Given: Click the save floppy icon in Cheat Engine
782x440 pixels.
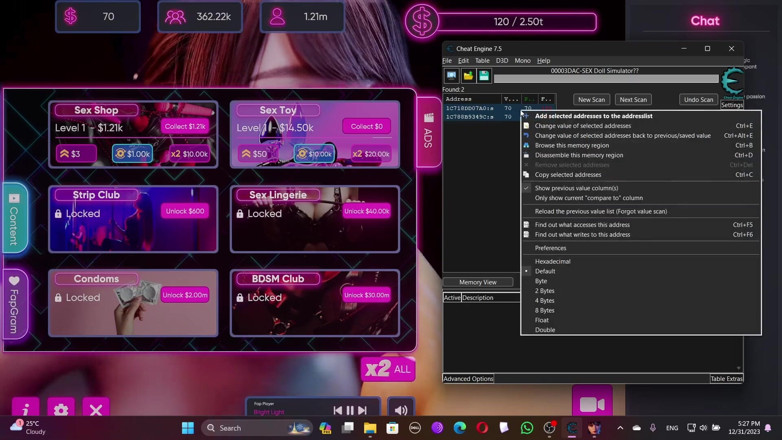Looking at the screenshot, I should tap(484, 76).
